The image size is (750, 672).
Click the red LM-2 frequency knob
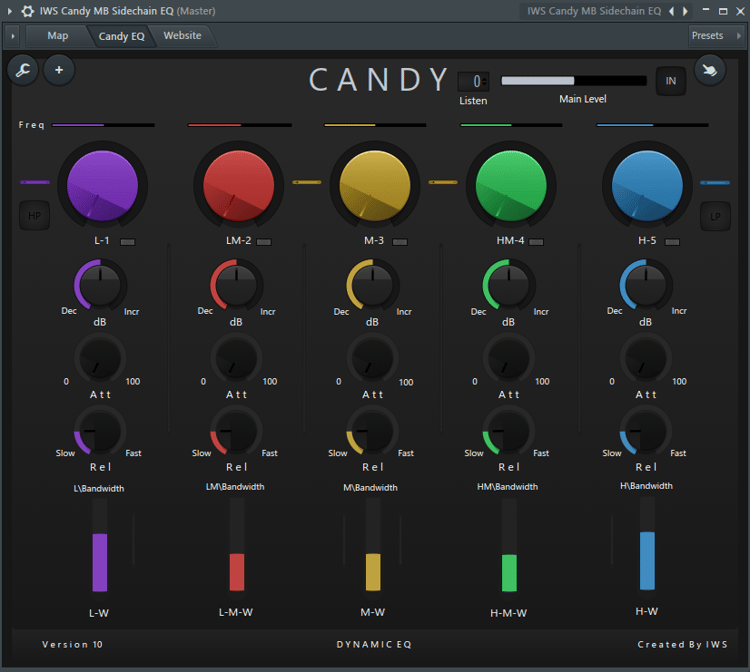point(239,186)
